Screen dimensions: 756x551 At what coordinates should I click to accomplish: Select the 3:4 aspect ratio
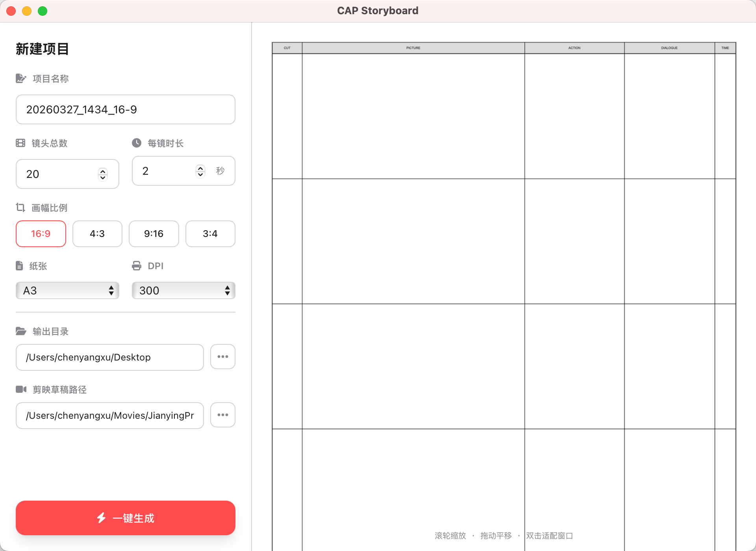(x=210, y=233)
